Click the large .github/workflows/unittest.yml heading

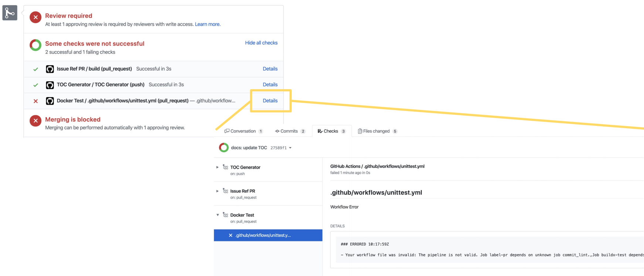(x=376, y=192)
